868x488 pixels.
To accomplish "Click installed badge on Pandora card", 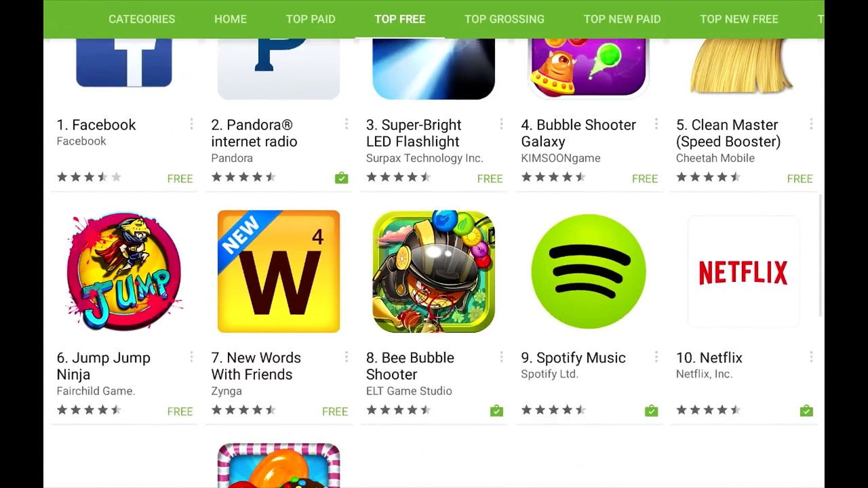I will [x=341, y=178].
